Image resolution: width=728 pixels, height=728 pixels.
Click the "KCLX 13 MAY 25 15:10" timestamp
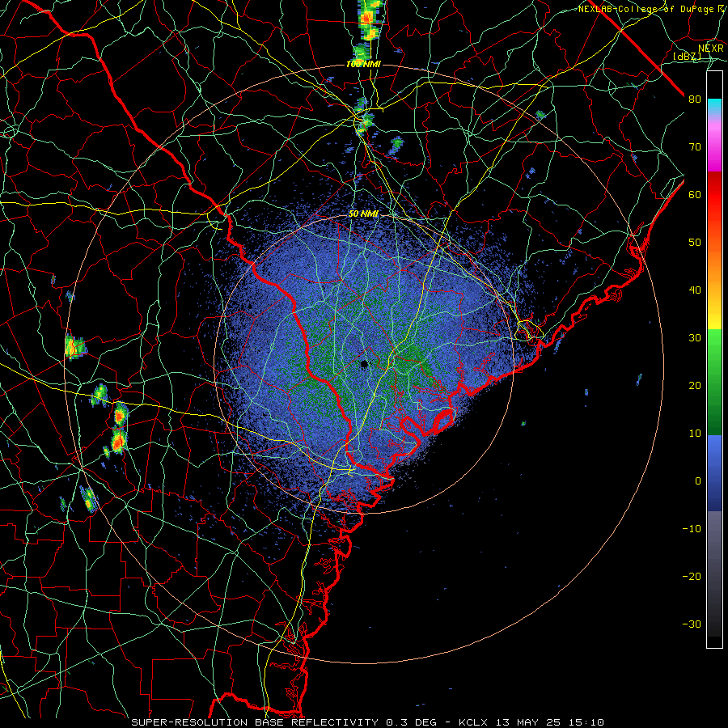531,722
